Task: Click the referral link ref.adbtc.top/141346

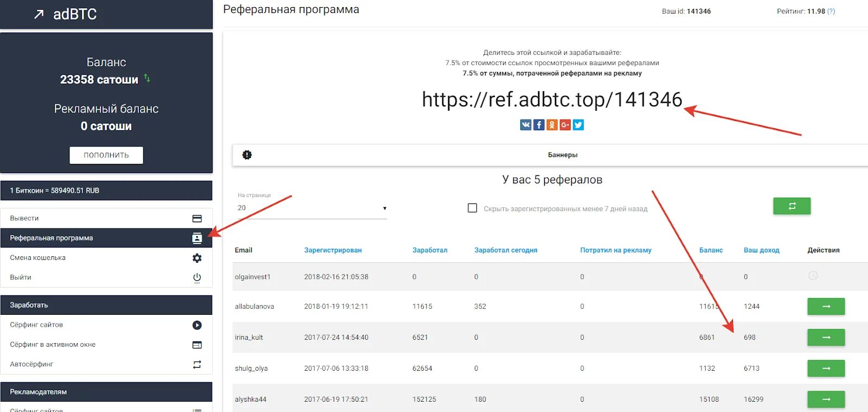Action: [552, 99]
